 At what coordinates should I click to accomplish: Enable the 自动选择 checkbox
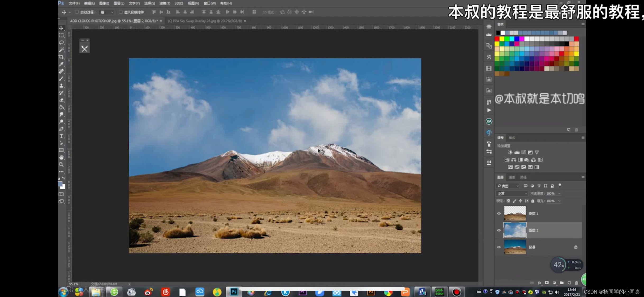[77, 12]
